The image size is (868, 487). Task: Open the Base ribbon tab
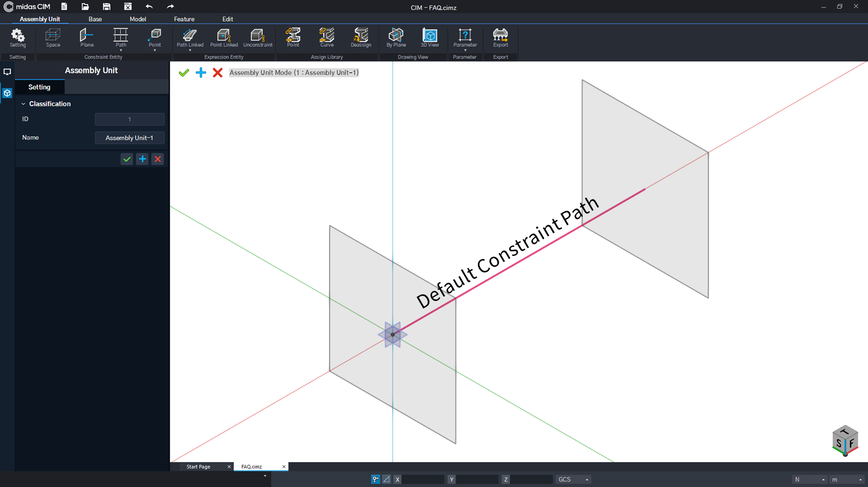tap(95, 19)
